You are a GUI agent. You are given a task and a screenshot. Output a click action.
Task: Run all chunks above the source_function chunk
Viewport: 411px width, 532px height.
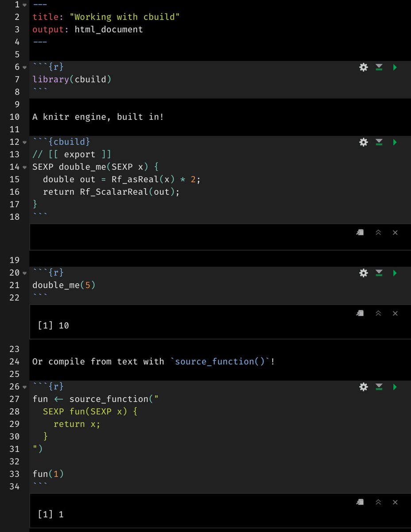point(379,387)
